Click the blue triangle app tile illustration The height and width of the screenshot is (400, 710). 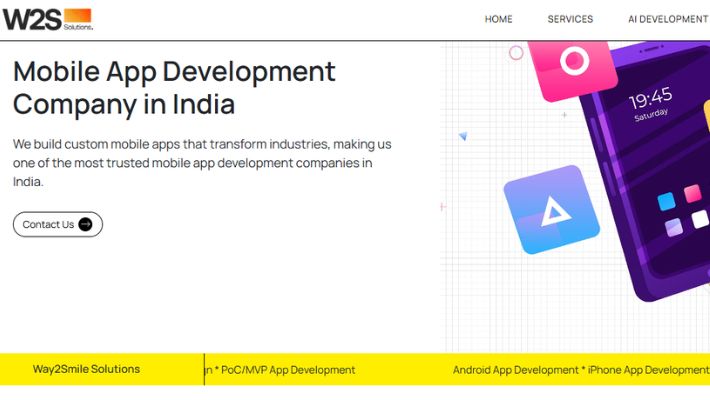tap(552, 210)
